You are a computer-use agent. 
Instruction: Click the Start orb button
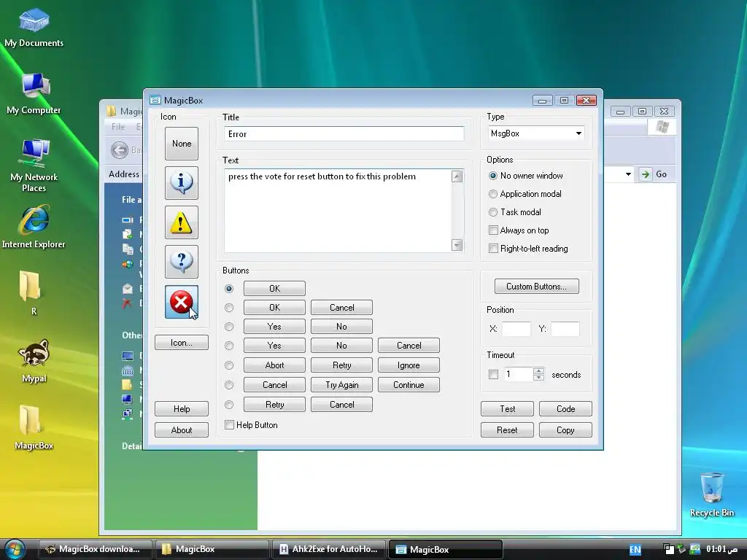[x=15, y=549]
